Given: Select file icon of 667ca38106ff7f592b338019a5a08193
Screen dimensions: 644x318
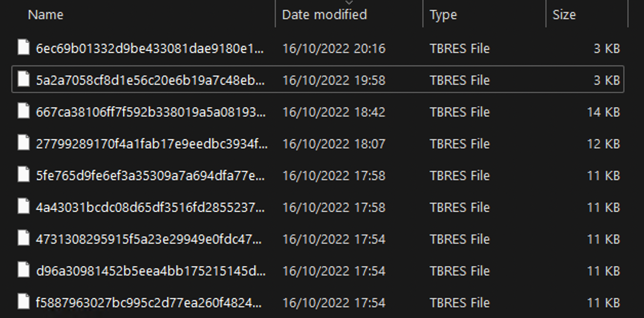Looking at the screenshot, I should click(24, 111).
